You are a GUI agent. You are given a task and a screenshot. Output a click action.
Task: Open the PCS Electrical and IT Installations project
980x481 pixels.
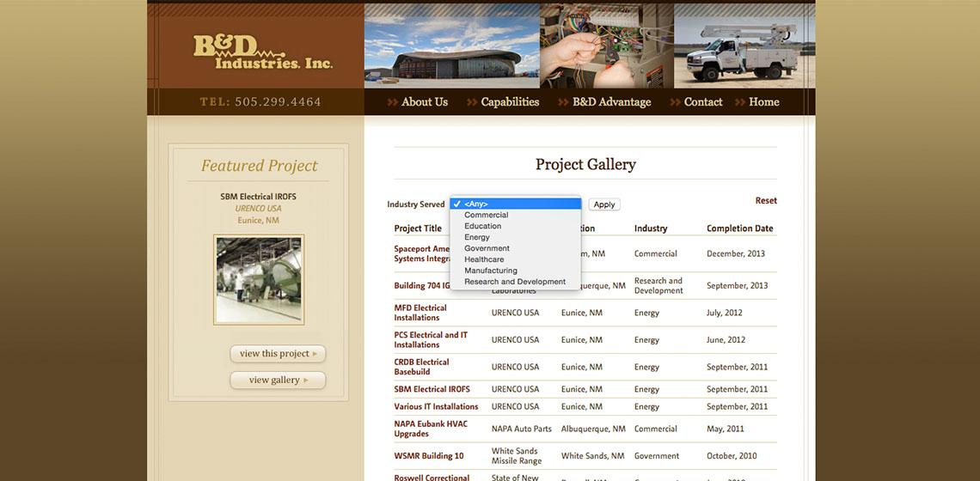(431, 340)
